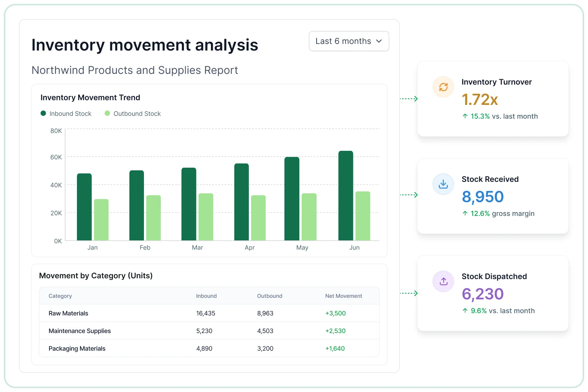Click the 6,230 stock dispatched value
Image resolution: width=588 pixels, height=392 pixels.
coord(483,294)
